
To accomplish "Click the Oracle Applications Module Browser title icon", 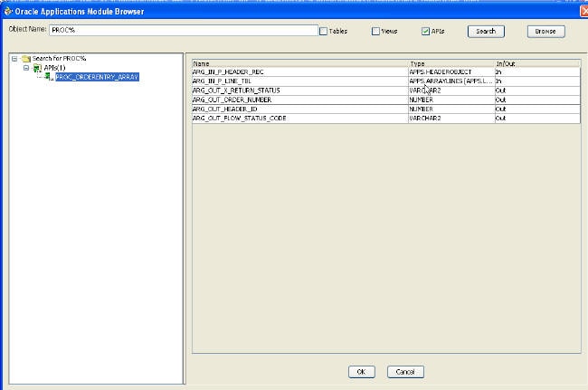I will tap(7, 11).
